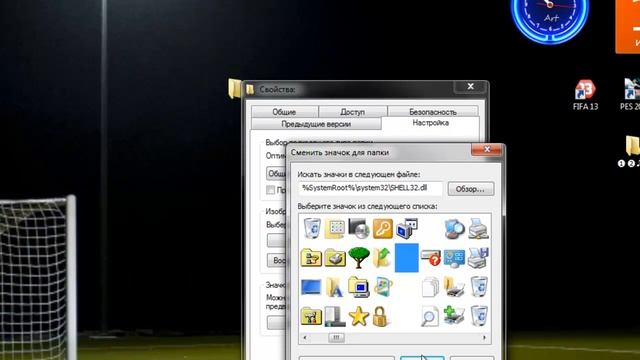Select the computer with program window icon

pos(407,229)
